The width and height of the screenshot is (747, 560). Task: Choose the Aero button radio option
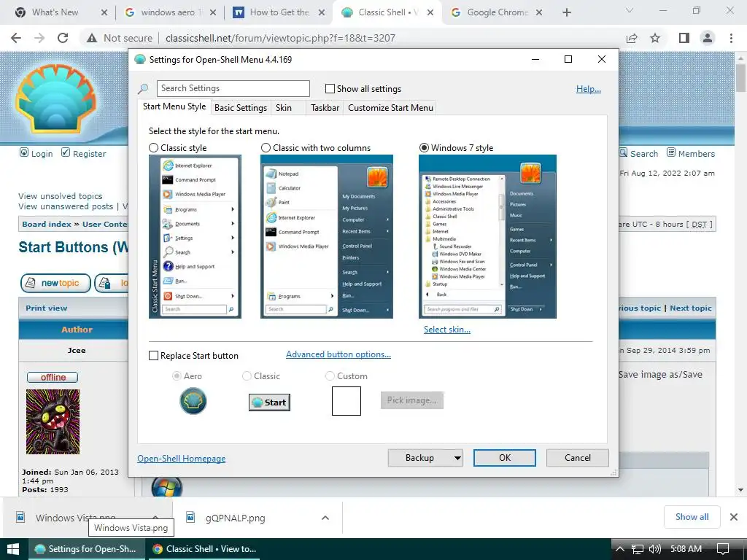coord(177,376)
